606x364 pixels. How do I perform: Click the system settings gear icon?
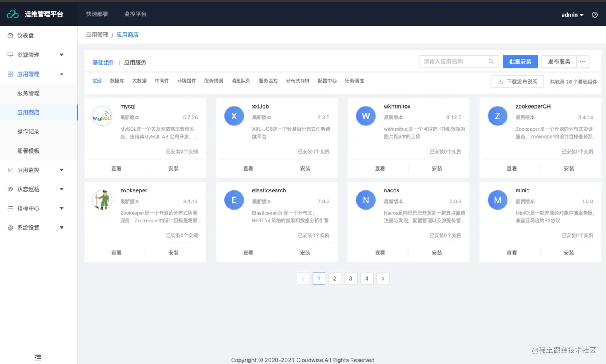click(x=10, y=228)
